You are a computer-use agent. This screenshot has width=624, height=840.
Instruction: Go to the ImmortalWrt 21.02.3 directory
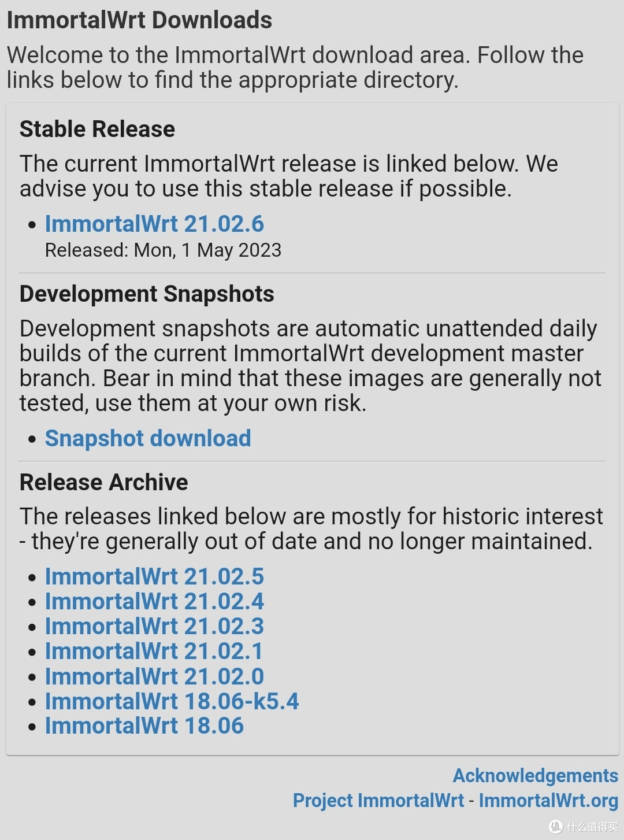coord(154,627)
